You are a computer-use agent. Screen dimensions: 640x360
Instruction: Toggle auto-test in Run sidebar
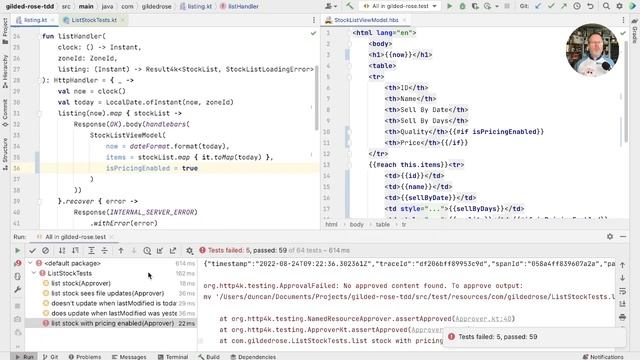coord(18,276)
